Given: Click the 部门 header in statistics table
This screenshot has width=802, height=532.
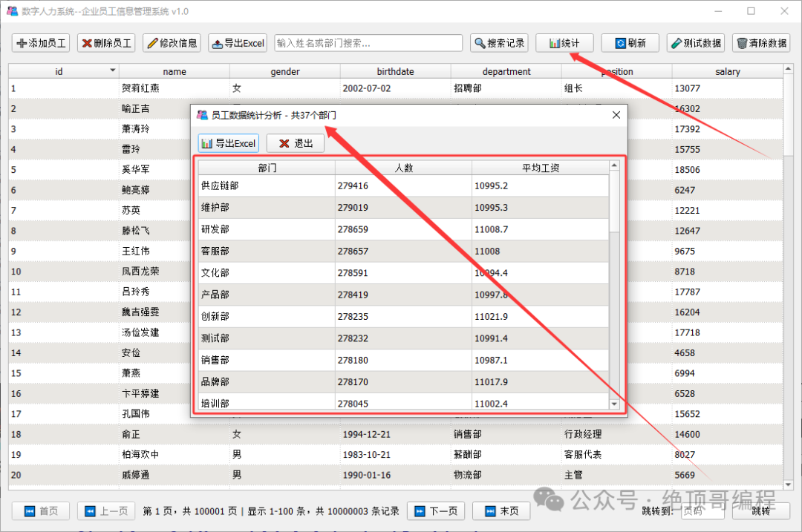Looking at the screenshot, I should (267, 168).
